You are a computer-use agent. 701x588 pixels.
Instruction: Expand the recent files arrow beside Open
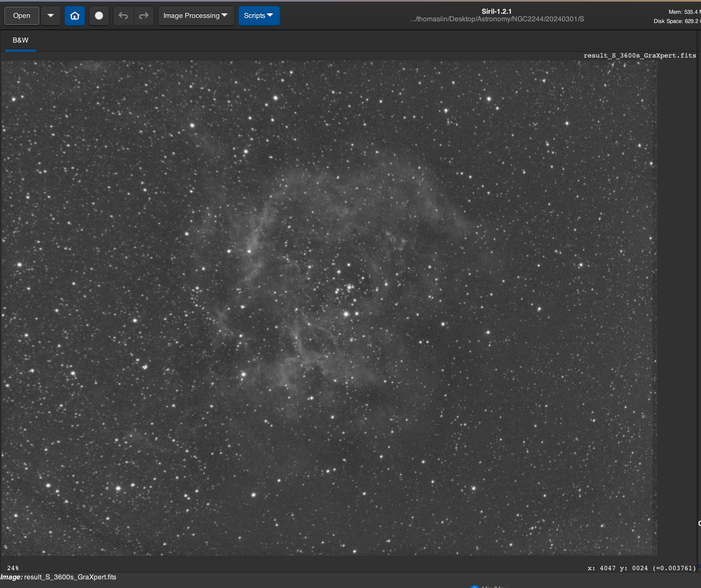(50, 16)
